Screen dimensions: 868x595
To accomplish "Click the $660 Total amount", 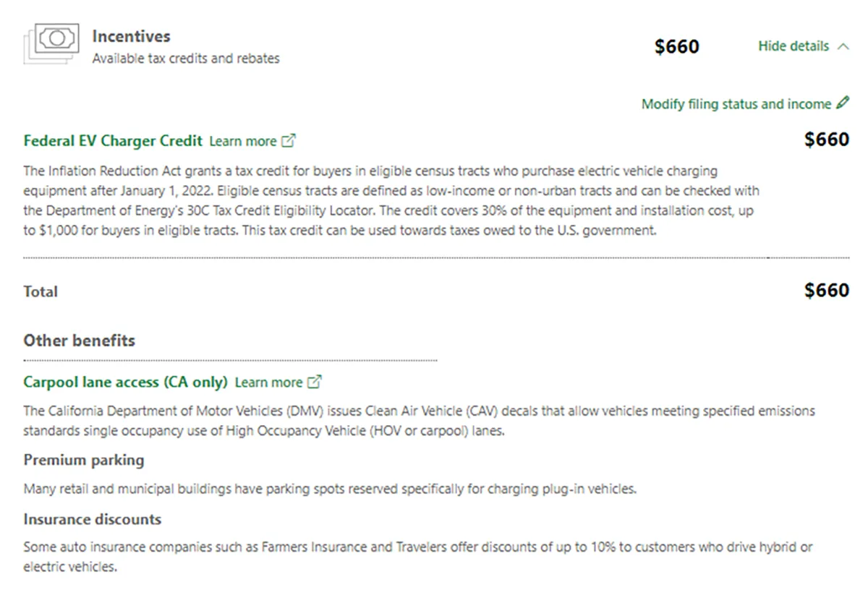I will pos(827,291).
